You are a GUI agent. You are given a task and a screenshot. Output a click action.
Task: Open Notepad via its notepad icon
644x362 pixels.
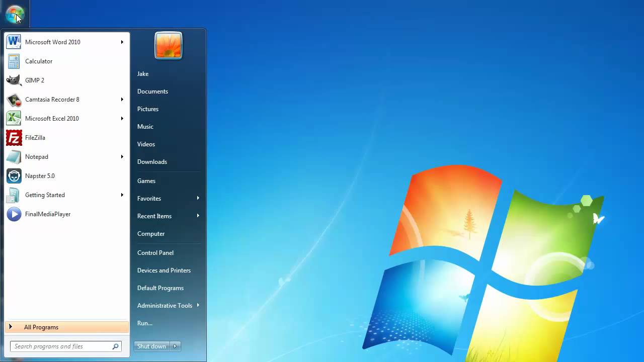[14, 156]
